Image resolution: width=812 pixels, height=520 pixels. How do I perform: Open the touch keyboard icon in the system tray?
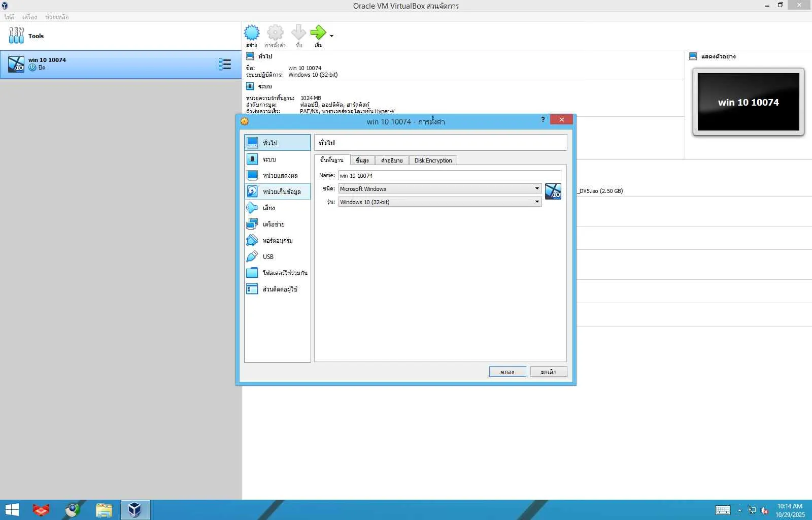coord(723,510)
